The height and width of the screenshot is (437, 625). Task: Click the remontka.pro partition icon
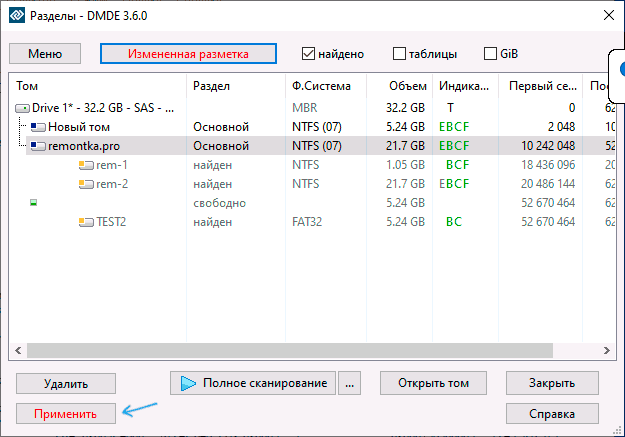[38, 146]
